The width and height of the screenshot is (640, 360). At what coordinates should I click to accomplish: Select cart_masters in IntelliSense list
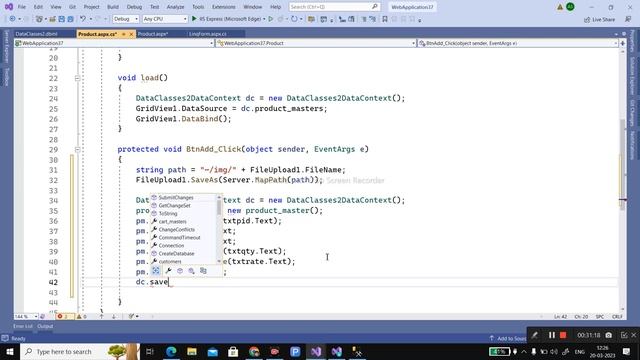[172, 222]
